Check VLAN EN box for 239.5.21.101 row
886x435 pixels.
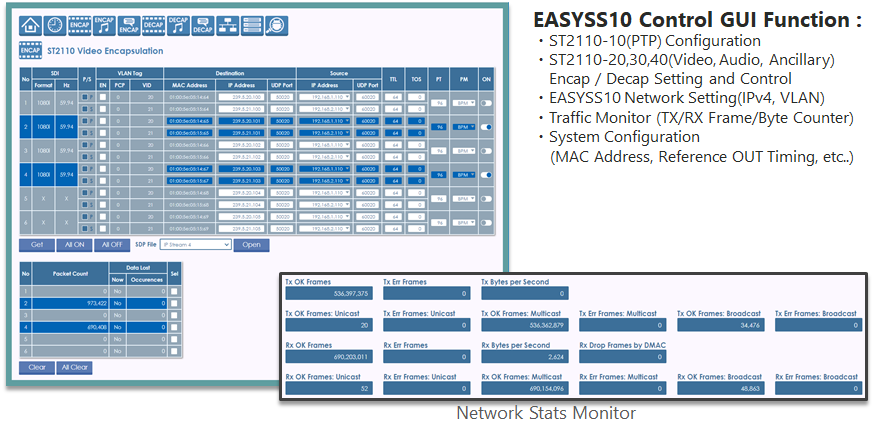pos(103,133)
